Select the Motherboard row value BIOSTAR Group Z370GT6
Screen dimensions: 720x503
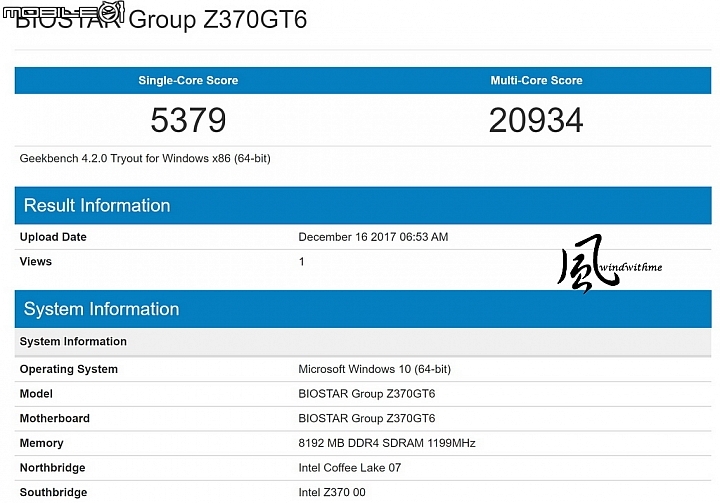click(x=367, y=418)
